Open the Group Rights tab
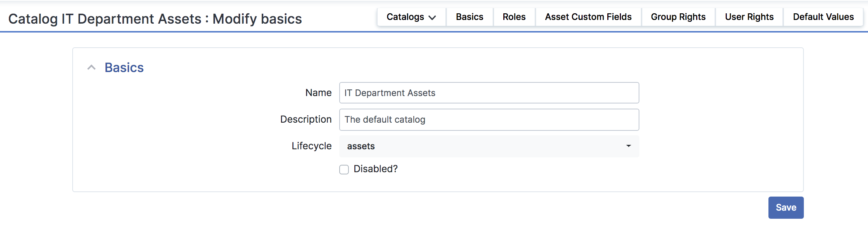Image resolution: width=868 pixels, height=235 pixels. (678, 17)
